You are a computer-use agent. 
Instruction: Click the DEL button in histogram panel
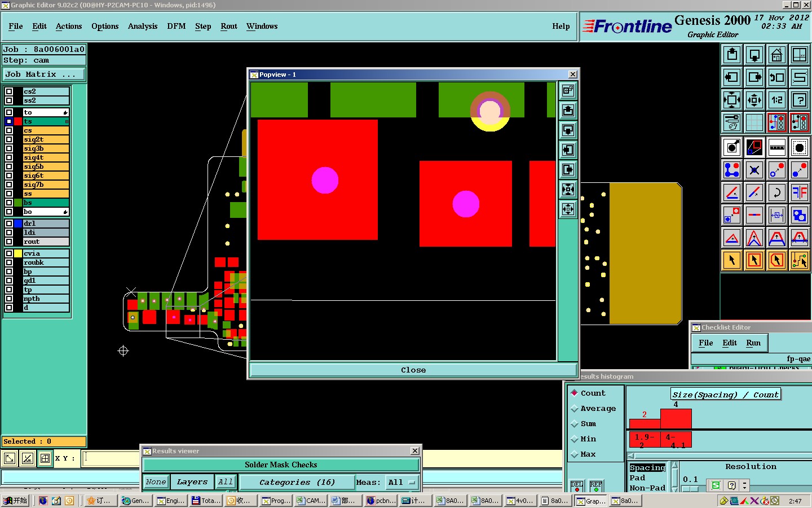(576, 485)
